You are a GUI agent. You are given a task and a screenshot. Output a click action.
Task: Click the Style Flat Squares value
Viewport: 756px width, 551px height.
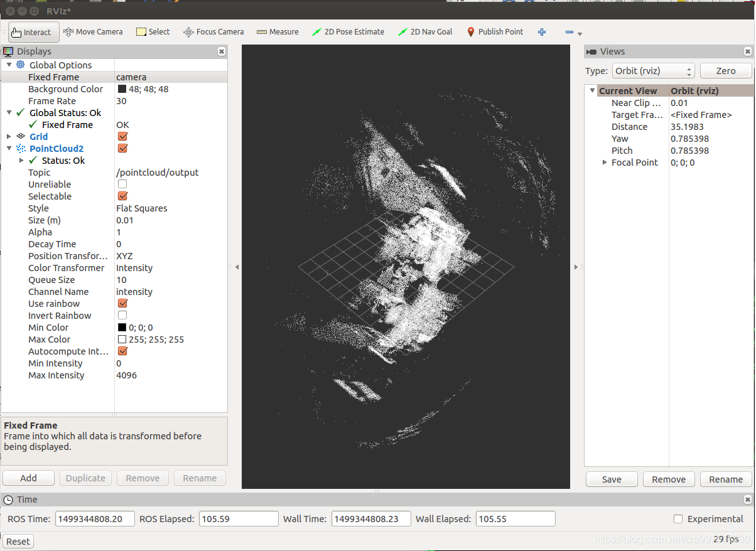(142, 208)
